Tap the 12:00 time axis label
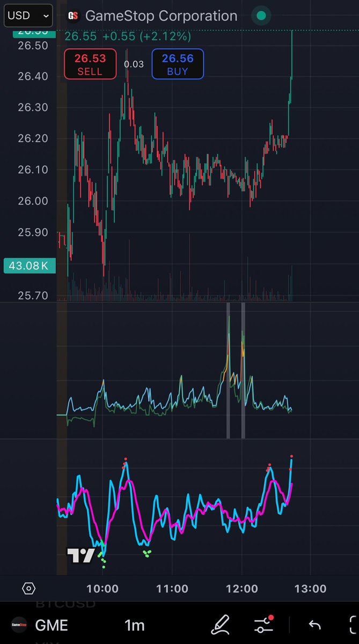The height and width of the screenshot is (644, 359). pos(241,589)
